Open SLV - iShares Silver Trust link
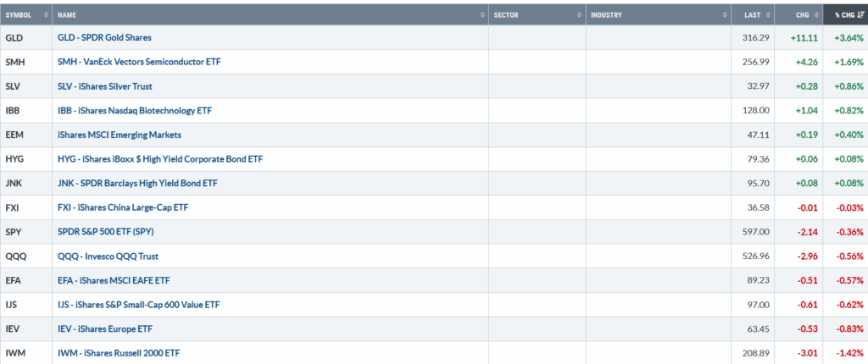This screenshot has width=868, height=364. [104, 86]
